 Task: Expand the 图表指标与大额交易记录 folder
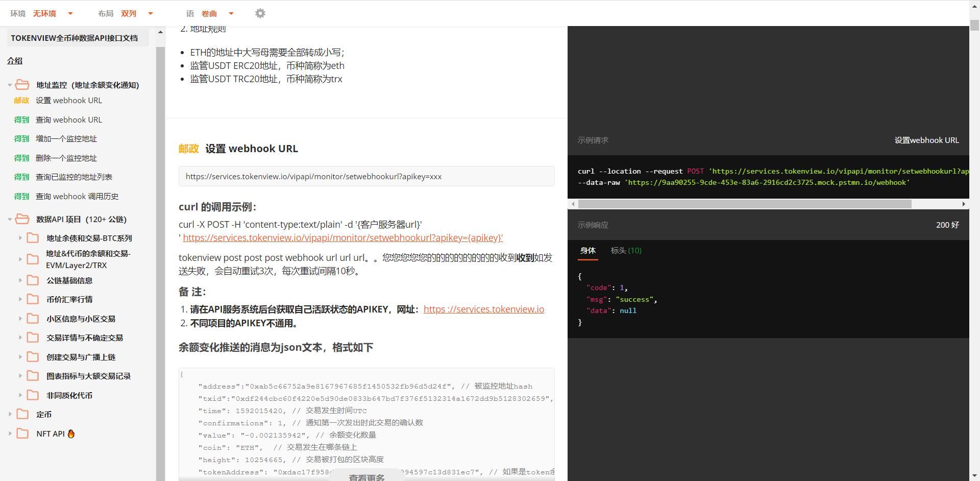pyautogui.click(x=20, y=376)
